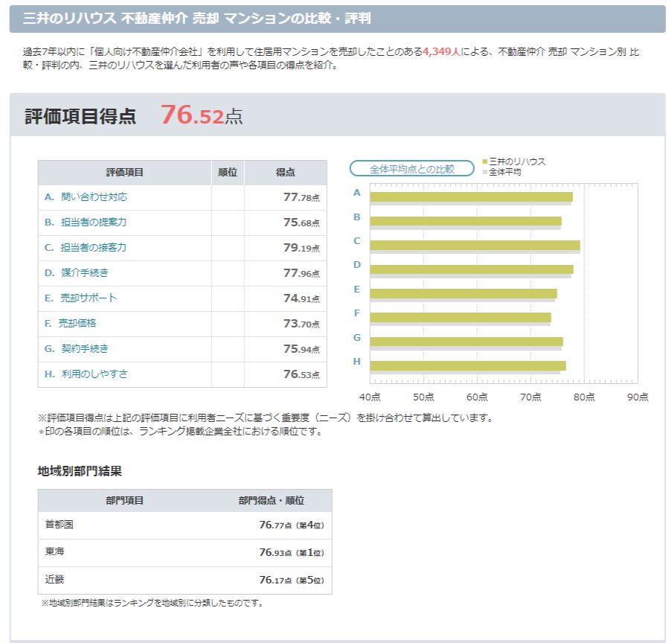Open the F. 売却価格 link
The width and height of the screenshot is (672, 643).
(70, 323)
